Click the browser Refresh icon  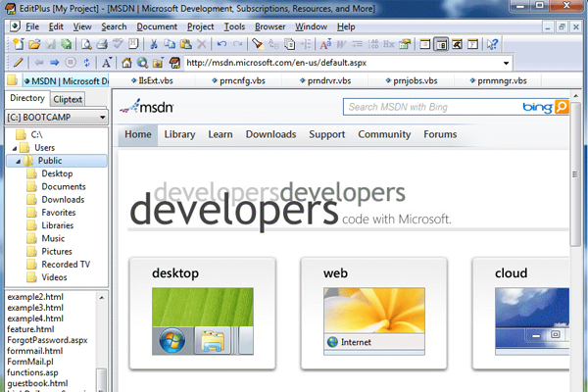(86, 63)
